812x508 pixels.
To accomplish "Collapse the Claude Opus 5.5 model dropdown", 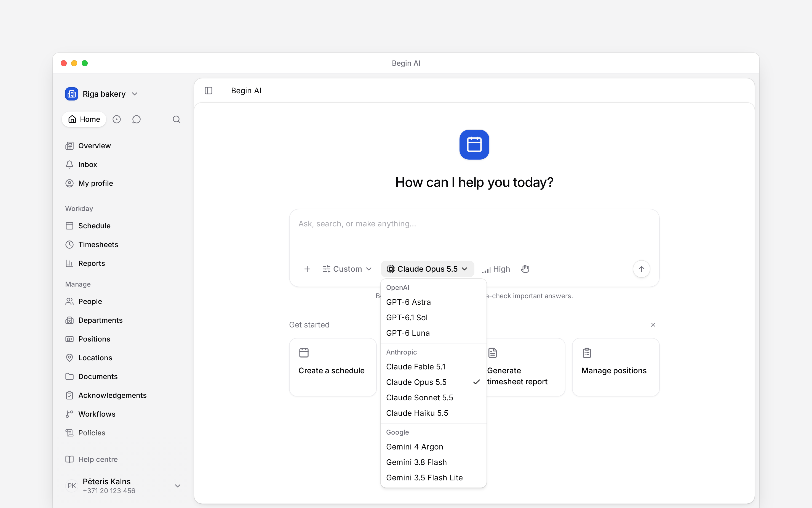I will click(427, 269).
